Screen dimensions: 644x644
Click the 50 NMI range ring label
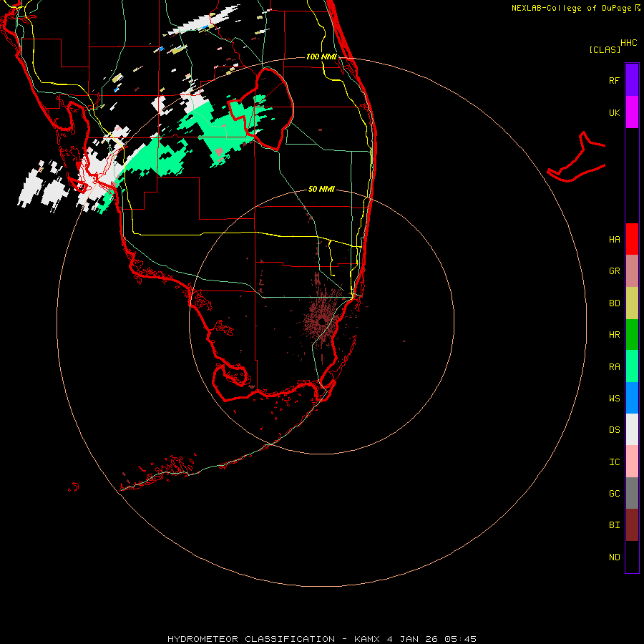(x=321, y=189)
